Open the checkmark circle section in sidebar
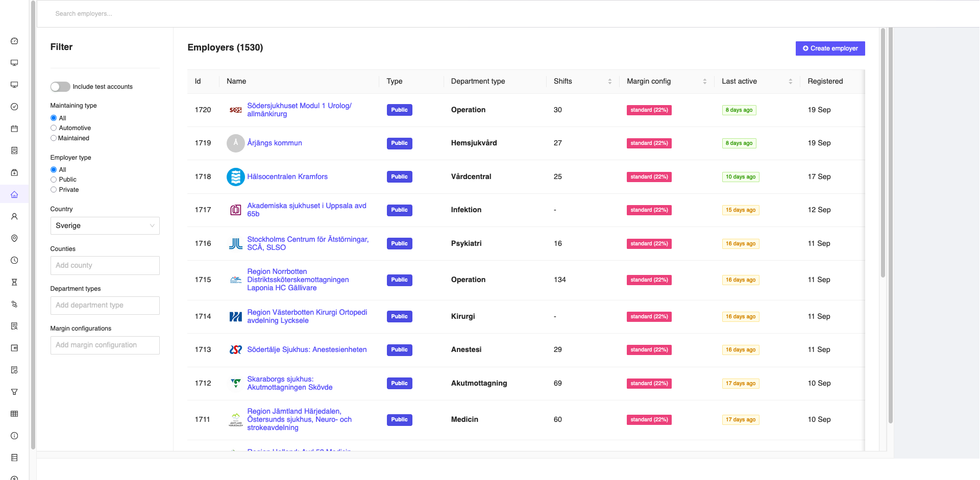This screenshot has height=480, width=980. click(x=14, y=107)
